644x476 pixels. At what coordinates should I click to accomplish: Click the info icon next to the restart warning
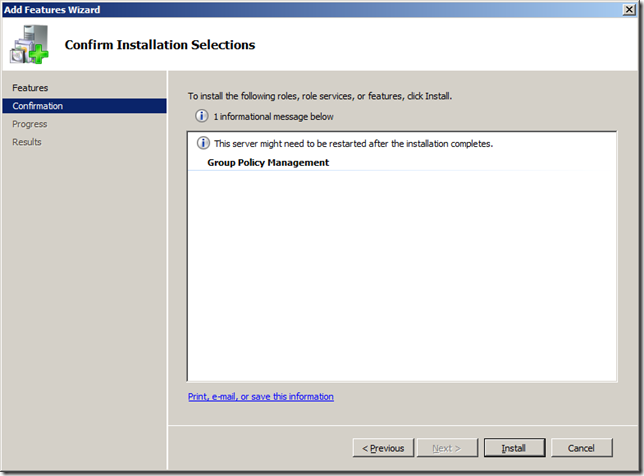203,143
